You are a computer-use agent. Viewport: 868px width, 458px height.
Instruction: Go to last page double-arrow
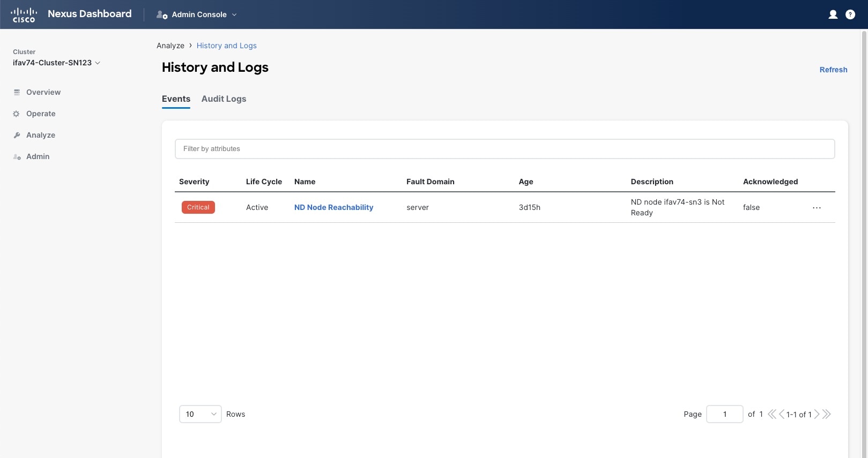826,414
